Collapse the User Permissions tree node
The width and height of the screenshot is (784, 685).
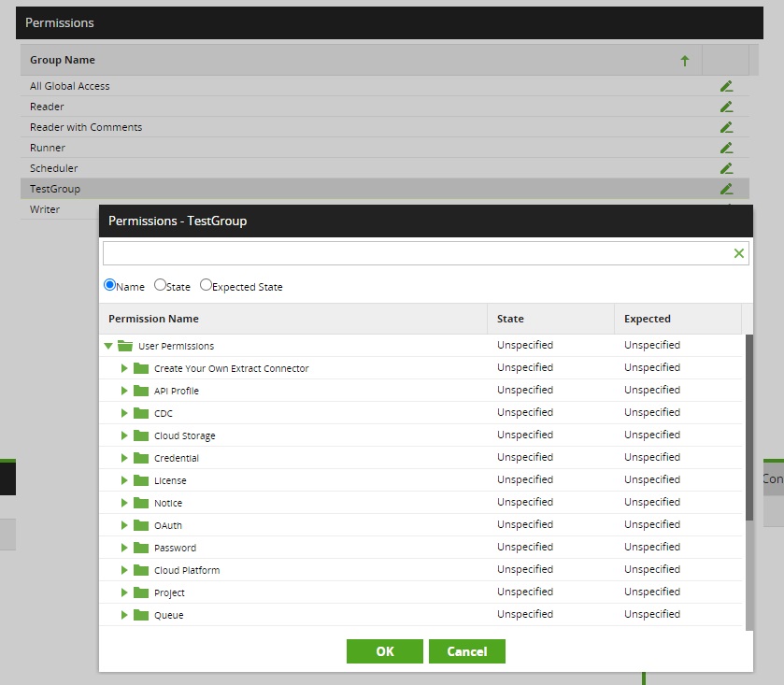point(108,346)
